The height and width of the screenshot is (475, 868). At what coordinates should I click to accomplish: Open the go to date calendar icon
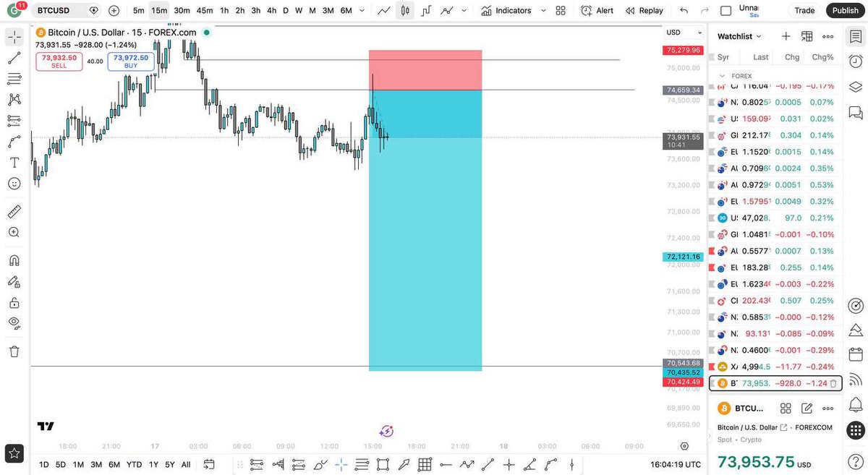[x=209, y=464]
